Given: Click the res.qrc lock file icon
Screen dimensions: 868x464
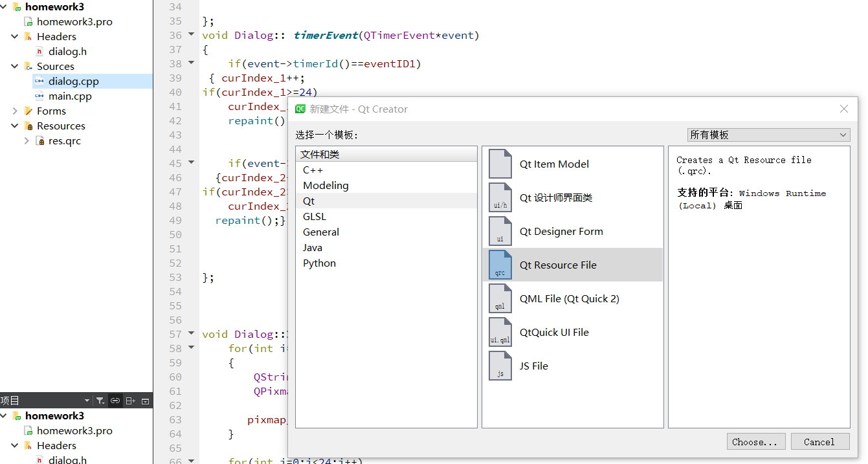Looking at the screenshot, I should pyautogui.click(x=40, y=141).
